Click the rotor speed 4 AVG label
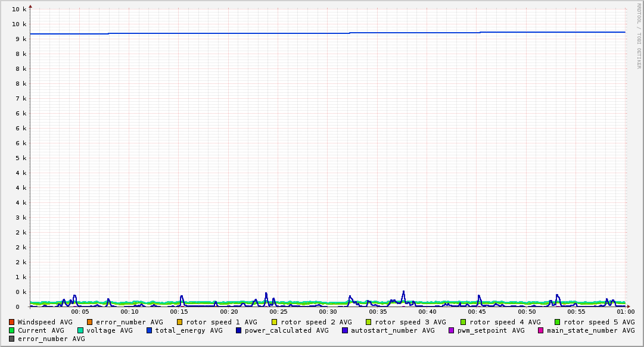 (505, 322)
